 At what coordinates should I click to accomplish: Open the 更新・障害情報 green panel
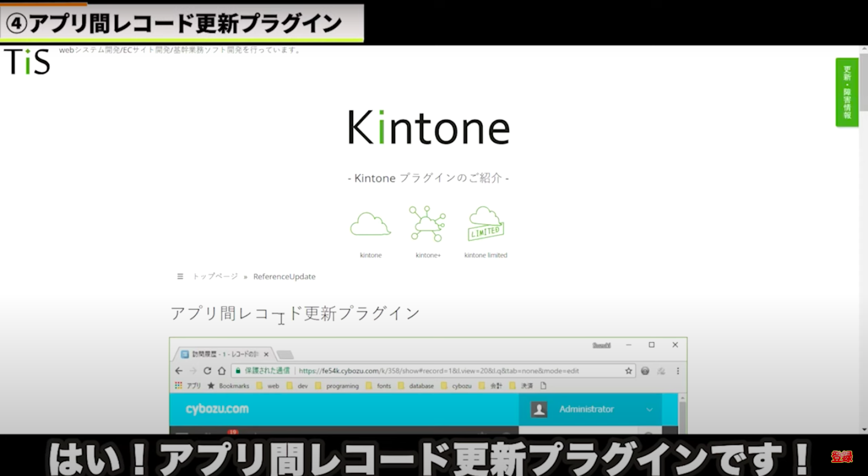847,92
